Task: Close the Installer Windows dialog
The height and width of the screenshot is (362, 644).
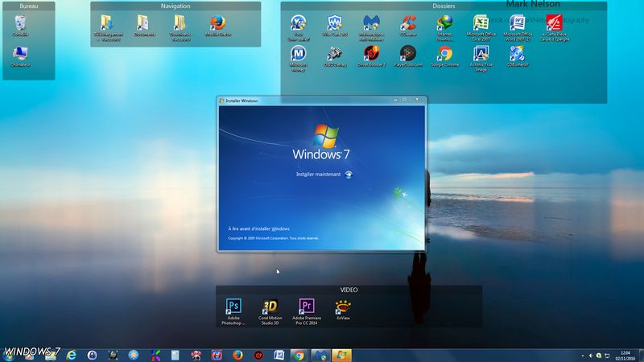Action: 417,101
